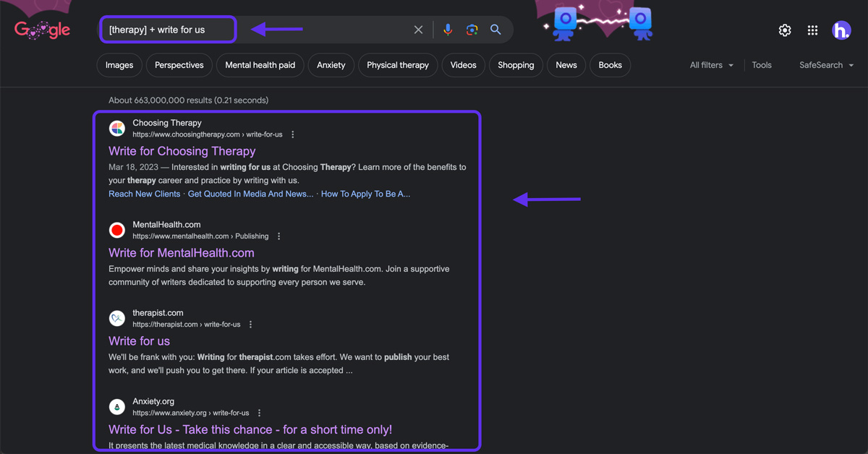Screen dimensions: 868x454
Task: Open the Tools options
Action: click(x=762, y=65)
